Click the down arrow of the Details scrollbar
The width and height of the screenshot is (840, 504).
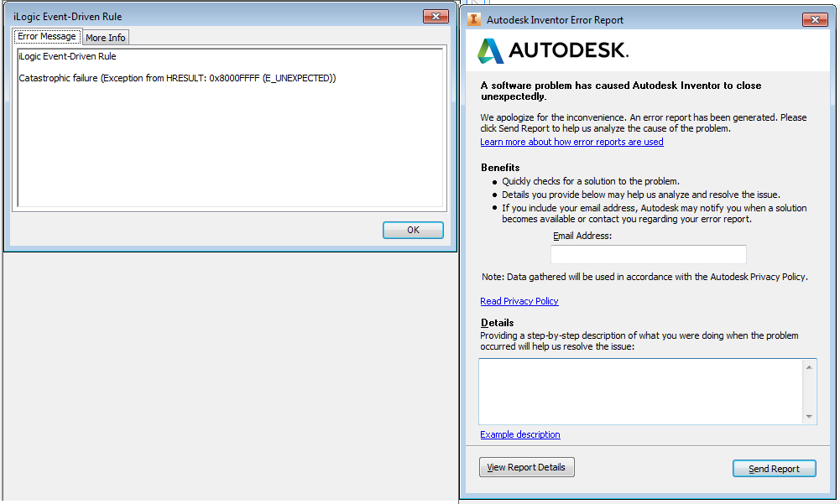click(809, 417)
